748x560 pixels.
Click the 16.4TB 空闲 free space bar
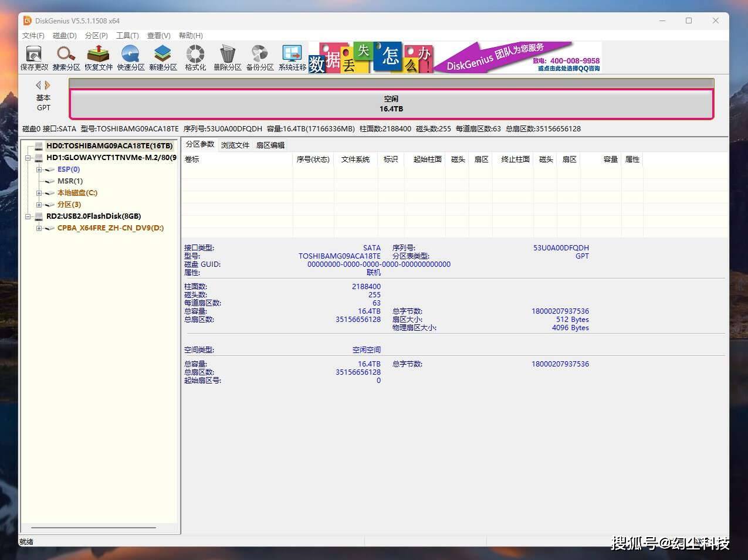[391, 104]
